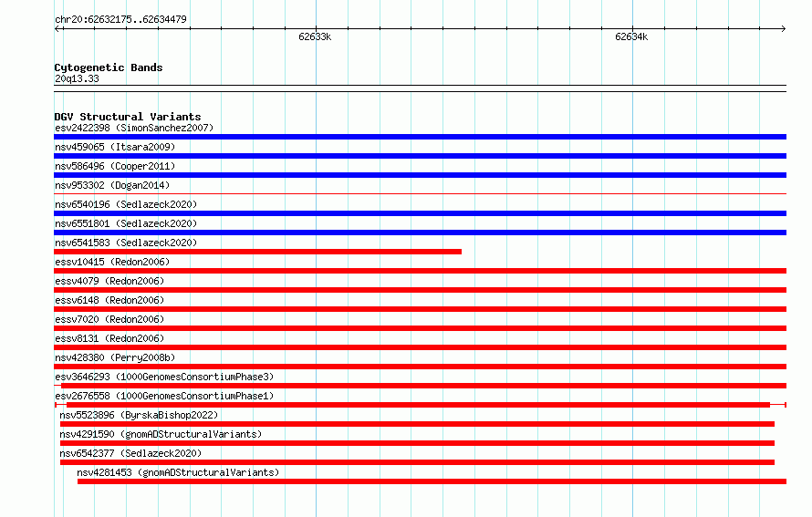Viewport: 812px width, 517px height.
Task: Click the chr20:62632175..62634479 coordinates label
Action: (120, 19)
